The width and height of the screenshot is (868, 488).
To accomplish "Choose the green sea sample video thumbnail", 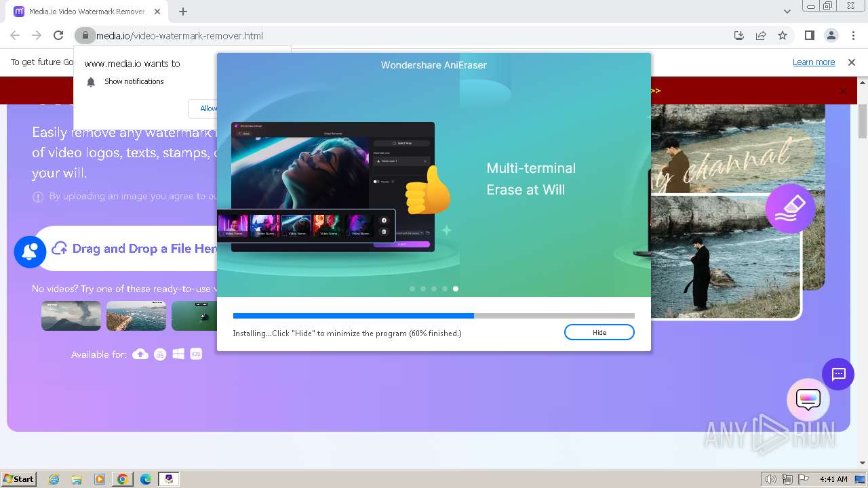I will pyautogui.click(x=194, y=316).
